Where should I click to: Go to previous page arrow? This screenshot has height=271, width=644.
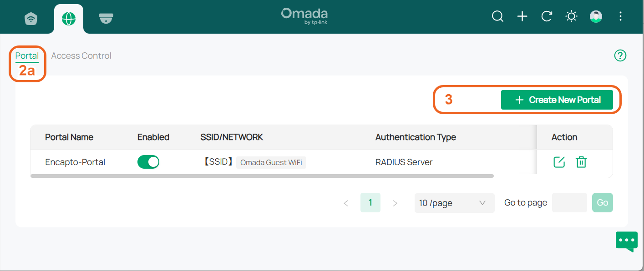click(346, 203)
